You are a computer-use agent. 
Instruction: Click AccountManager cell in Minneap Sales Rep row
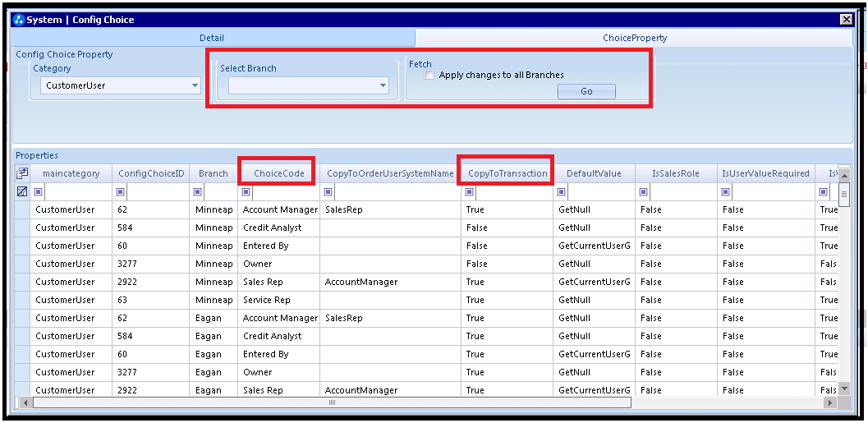click(x=390, y=282)
